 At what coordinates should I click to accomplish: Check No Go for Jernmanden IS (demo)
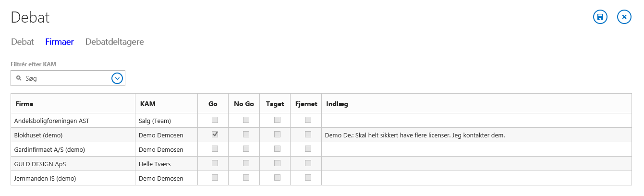tap(246, 178)
